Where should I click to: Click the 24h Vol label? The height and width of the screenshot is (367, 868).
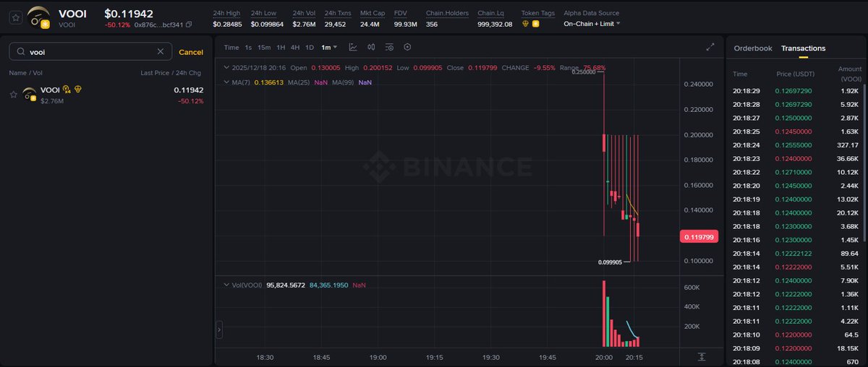coord(304,13)
